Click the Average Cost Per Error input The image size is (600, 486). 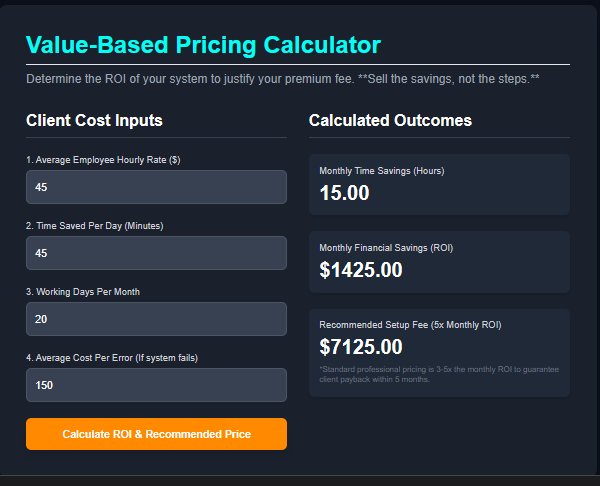(156, 385)
